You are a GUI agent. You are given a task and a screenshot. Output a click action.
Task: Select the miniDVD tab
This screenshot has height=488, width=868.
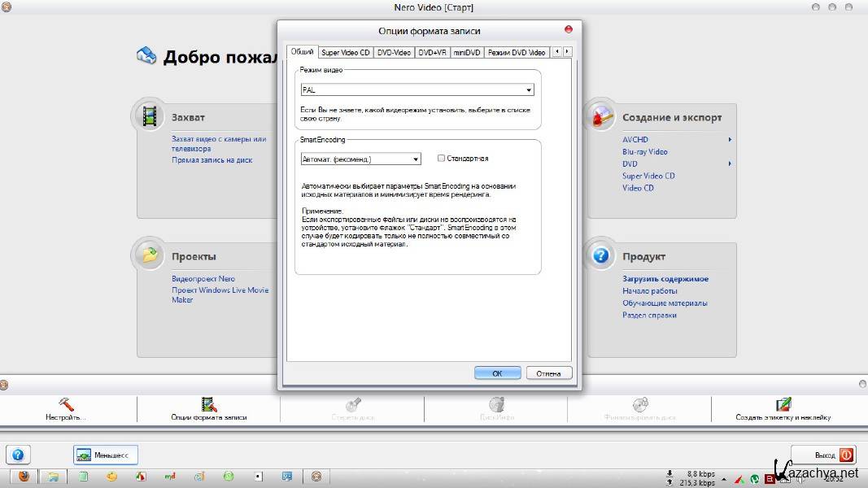(467, 53)
